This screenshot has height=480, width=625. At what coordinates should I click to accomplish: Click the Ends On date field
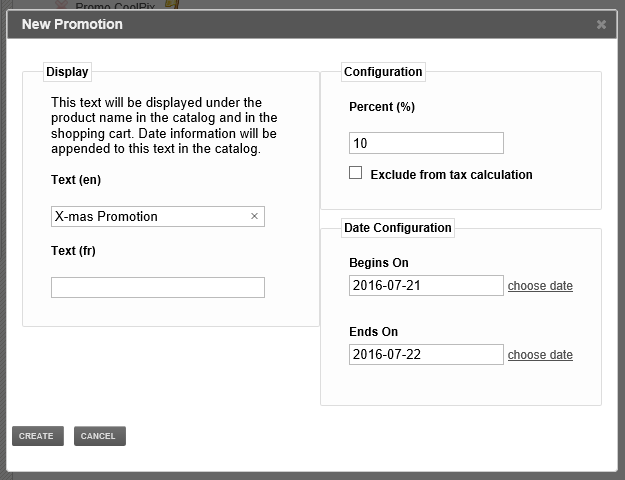click(x=426, y=354)
